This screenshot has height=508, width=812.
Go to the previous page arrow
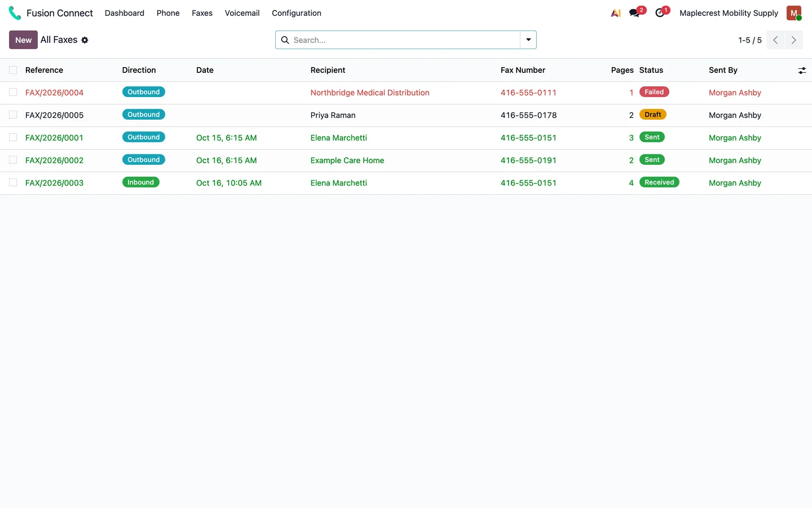775,40
